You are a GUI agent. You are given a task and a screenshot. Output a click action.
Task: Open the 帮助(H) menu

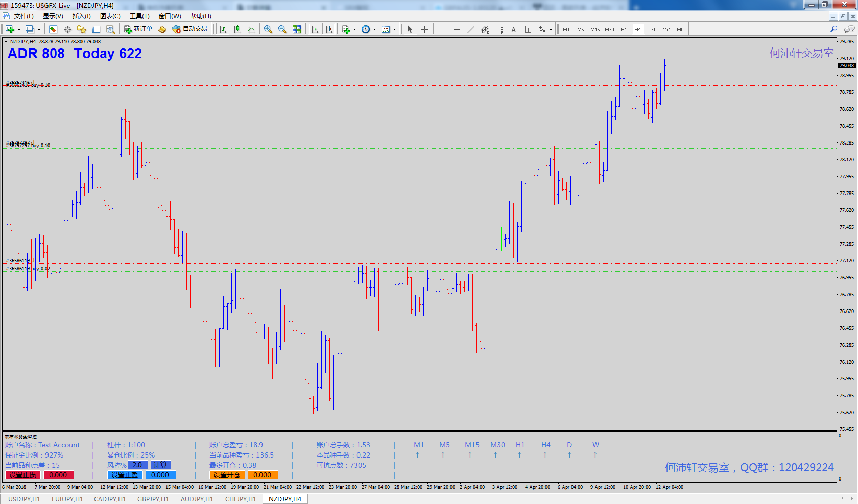coord(201,16)
